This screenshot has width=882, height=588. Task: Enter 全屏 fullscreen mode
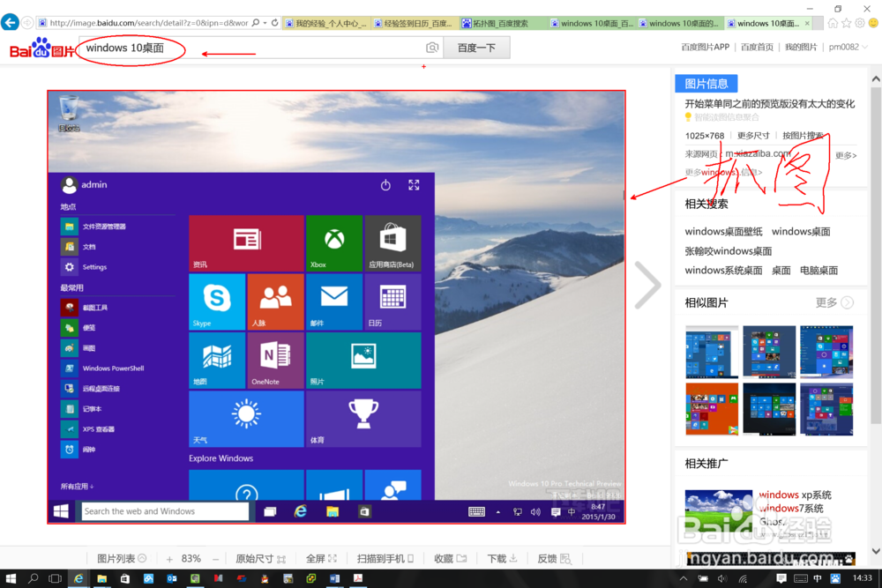point(321,559)
